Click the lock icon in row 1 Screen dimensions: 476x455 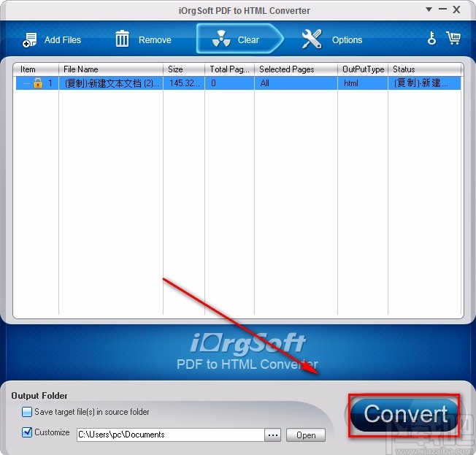point(38,83)
